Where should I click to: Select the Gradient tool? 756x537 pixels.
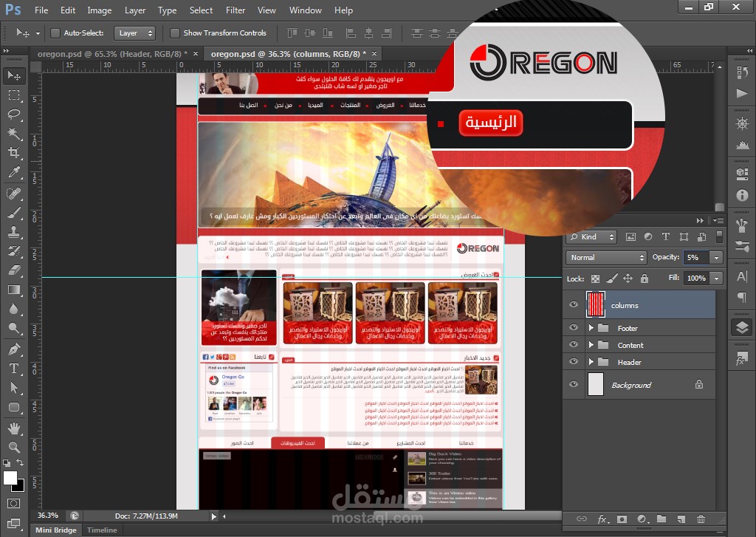click(14, 290)
